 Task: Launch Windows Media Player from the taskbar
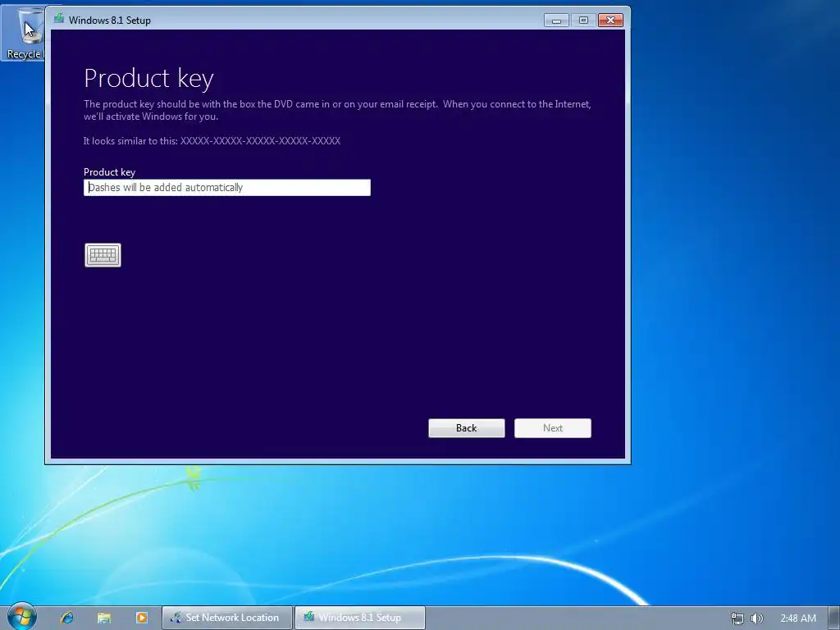141,618
